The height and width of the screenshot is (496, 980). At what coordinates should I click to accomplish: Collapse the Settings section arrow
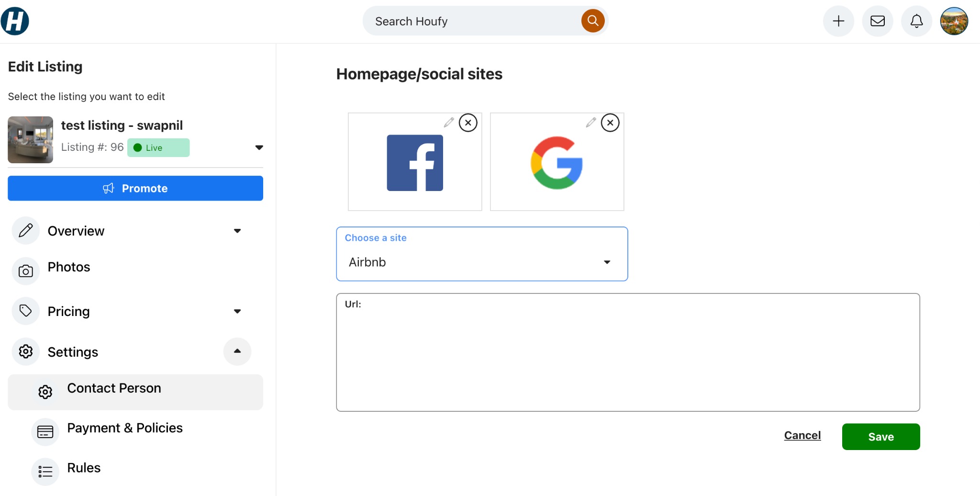(237, 351)
